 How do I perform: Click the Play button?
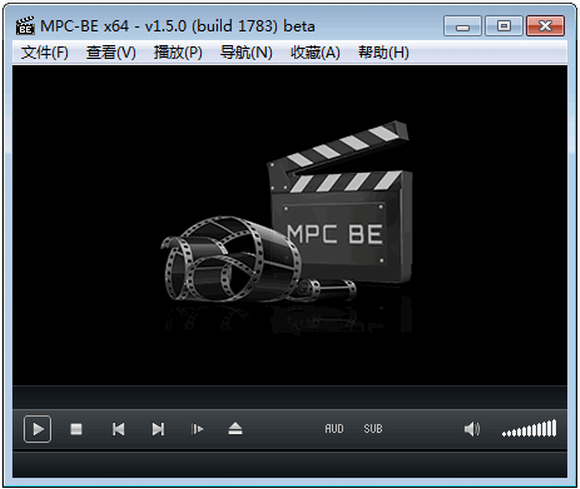37,429
